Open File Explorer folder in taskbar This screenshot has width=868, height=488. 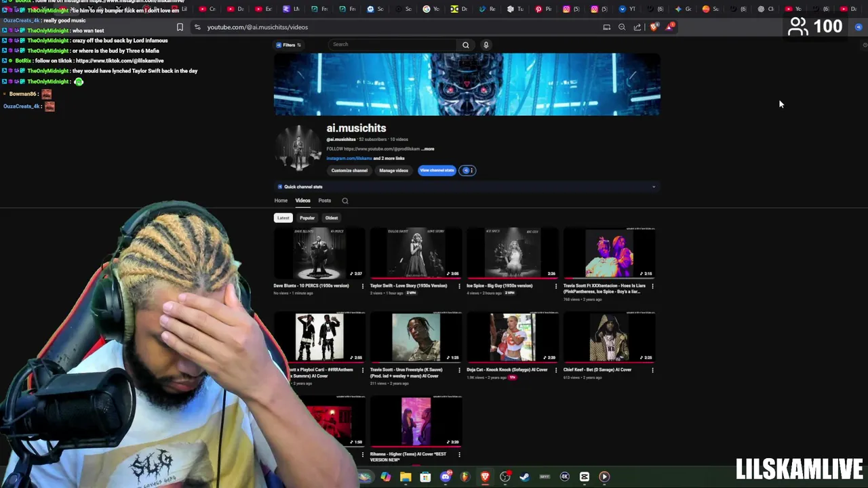(x=406, y=476)
